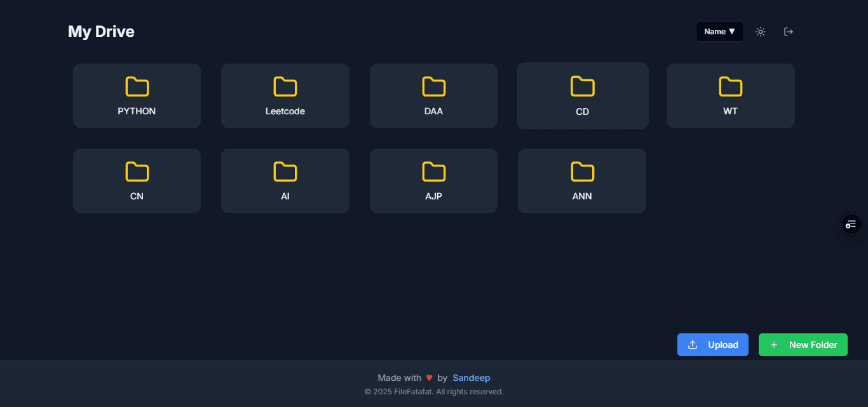This screenshot has width=868, height=407.
Task: Open the ANN folder
Action: 582,180
